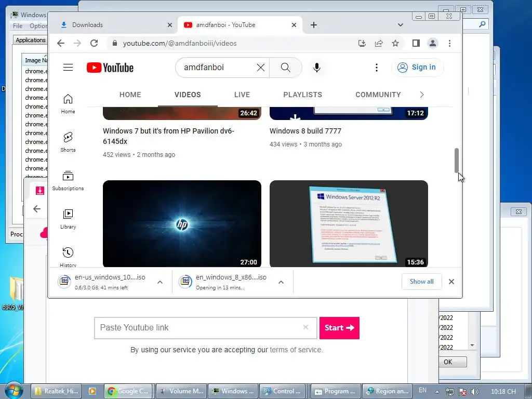
Task: Close the Chrome downloads bar
Action: point(451,282)
